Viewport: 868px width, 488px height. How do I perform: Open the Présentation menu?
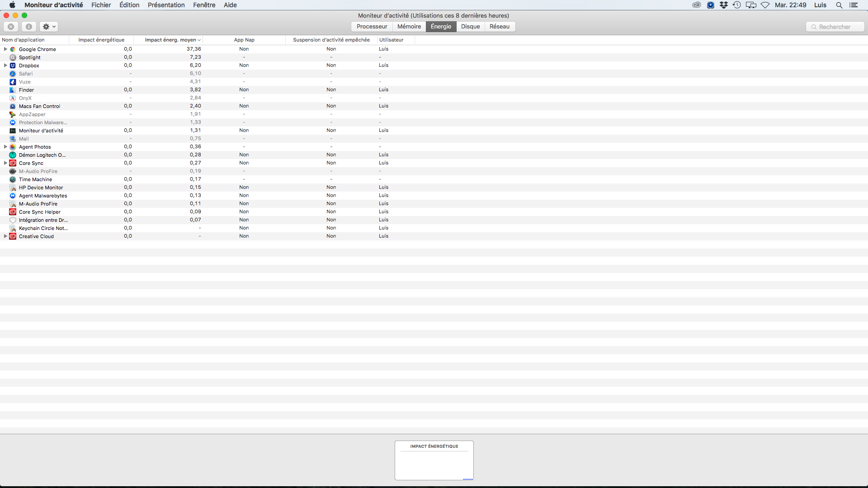coord(166,5)
